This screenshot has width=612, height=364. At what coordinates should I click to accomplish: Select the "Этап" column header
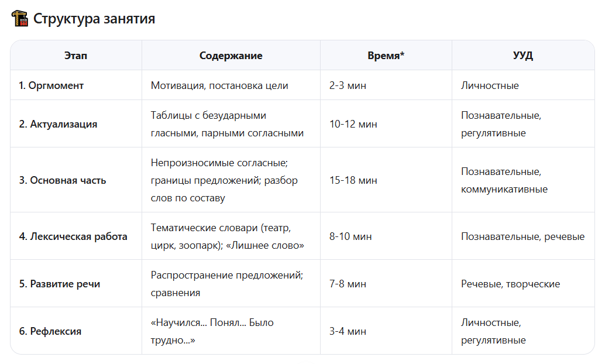pos(75,56)
